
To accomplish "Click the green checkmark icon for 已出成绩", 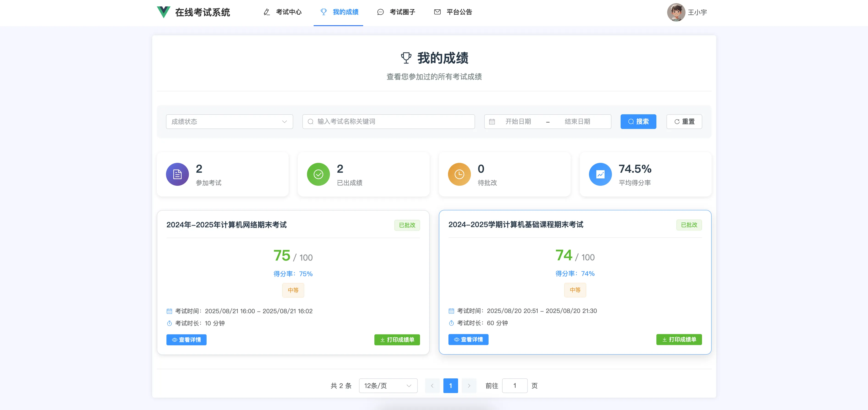I will click(x=318, y=174).
